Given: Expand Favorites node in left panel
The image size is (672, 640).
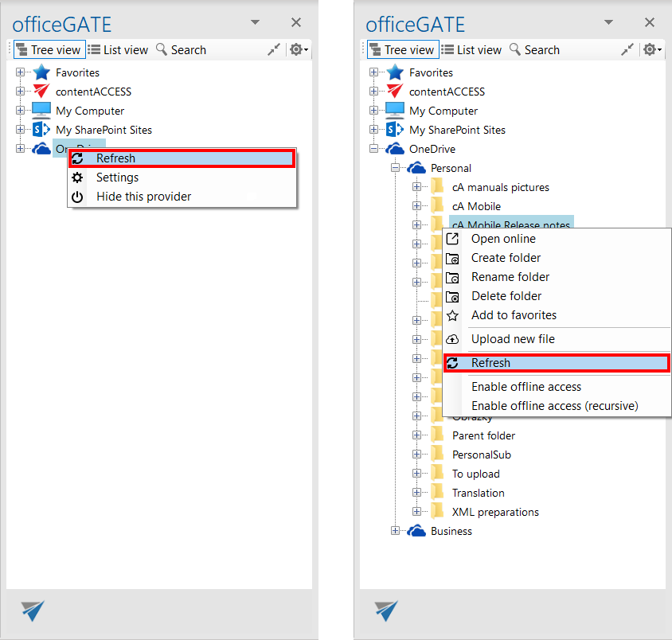Looking at the screenshot, I should (20, 72).
